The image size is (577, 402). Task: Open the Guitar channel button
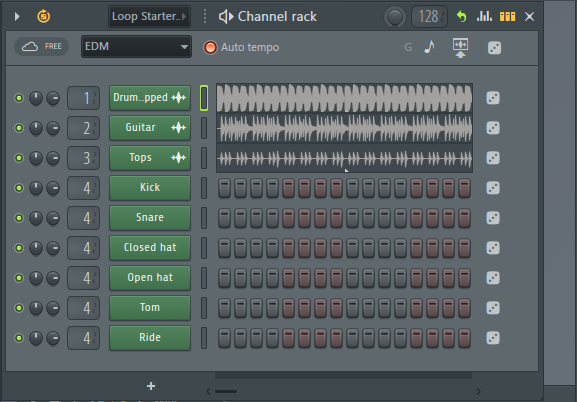click(150, 128)
